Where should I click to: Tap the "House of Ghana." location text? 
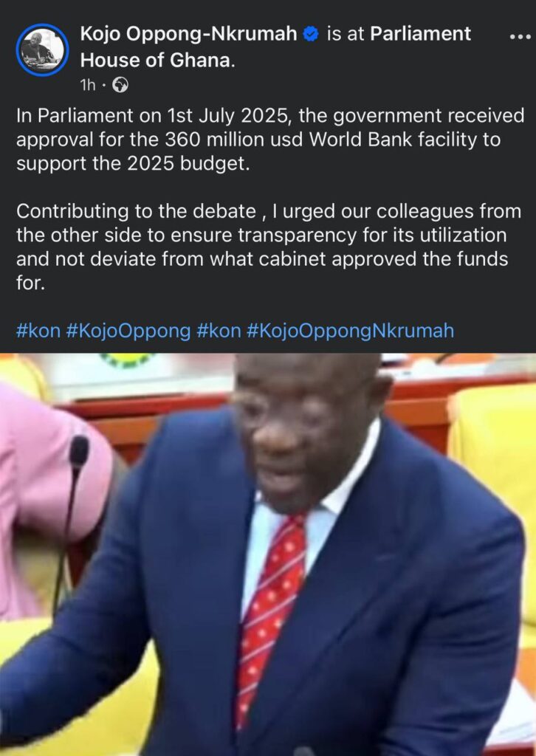(x=157, y=61)
